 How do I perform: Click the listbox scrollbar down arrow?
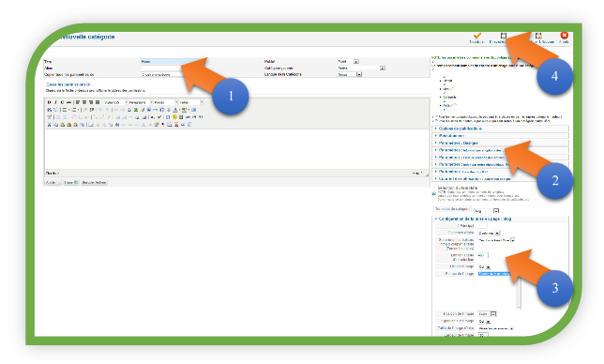click(519, 307)
